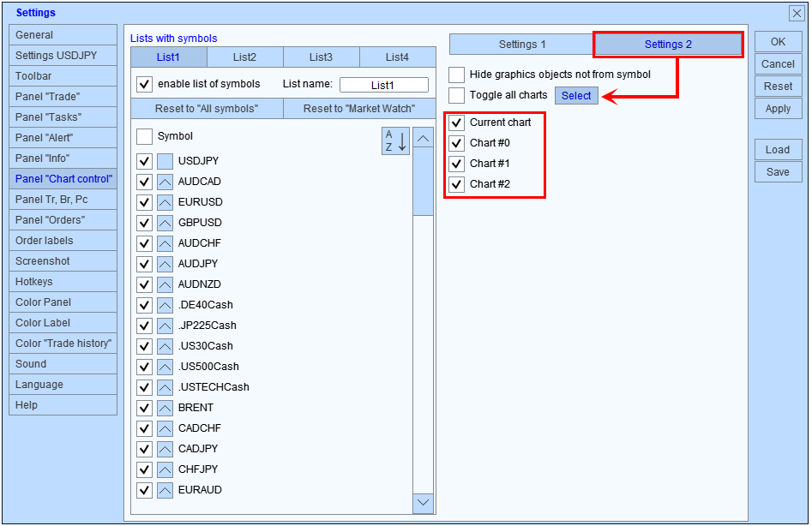Move .USTECHCash up with its arrow icon
This screenshot has width=812, height=526.
(165, 387)
